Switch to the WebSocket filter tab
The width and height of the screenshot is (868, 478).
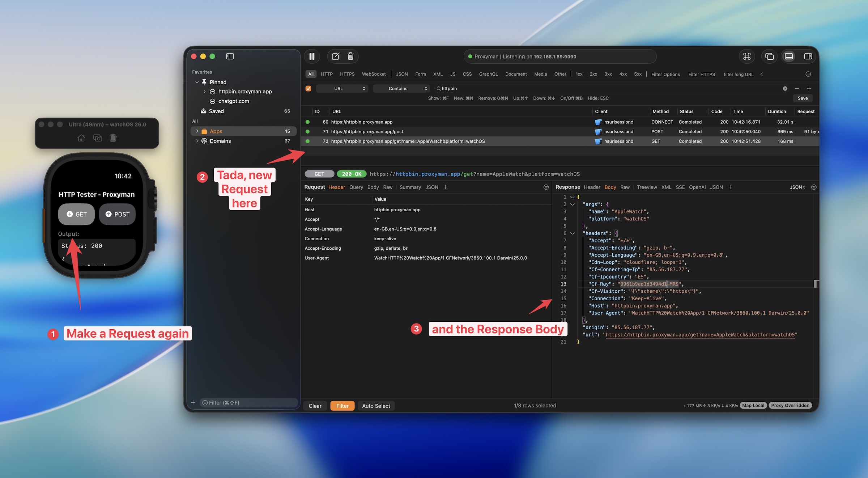pyautogui.click(x=374, y=74)
